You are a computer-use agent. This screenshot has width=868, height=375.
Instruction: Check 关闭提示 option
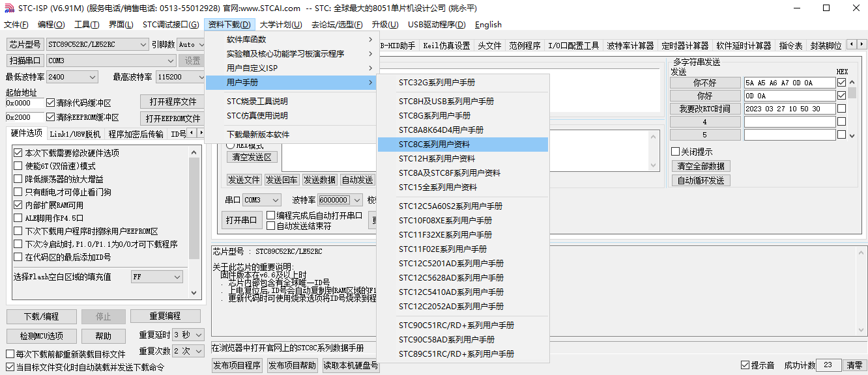676,152
